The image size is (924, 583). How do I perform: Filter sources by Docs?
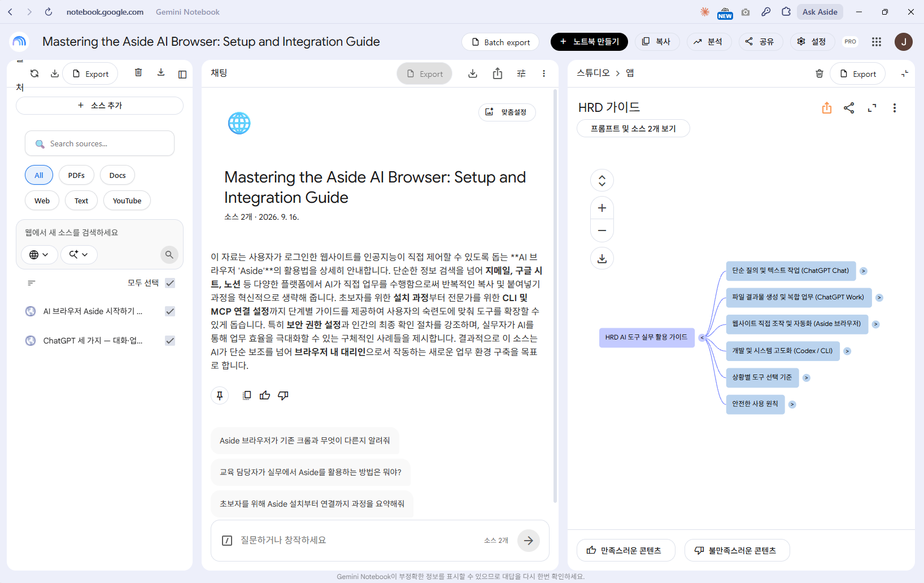tap(117, 175)
